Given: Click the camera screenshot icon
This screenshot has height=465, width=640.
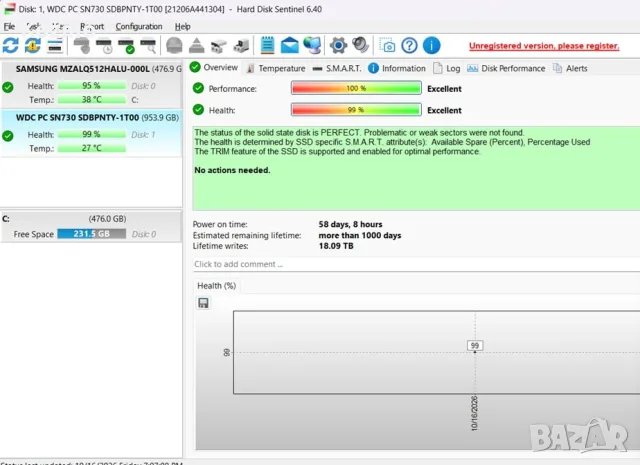Looking at the screenshot, I should [387, 45].
